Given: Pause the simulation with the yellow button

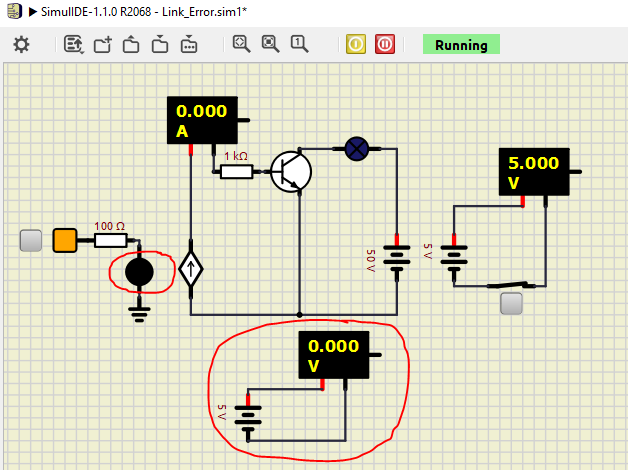Looking at the screenshot, I should point(356,44).
